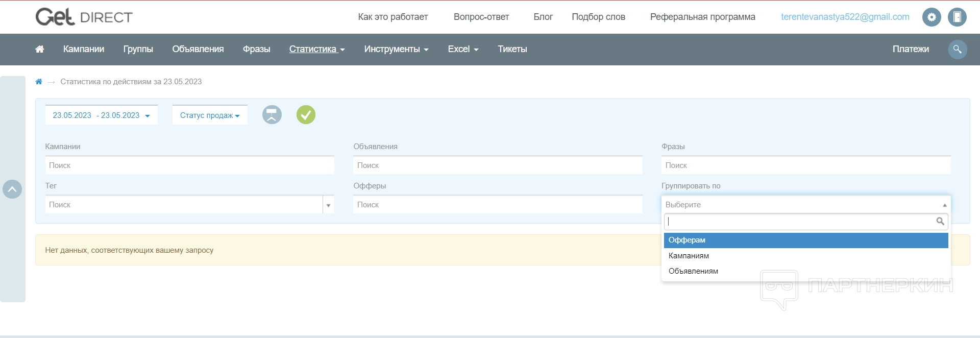Open Тикеты section
Screen dimensions: 980x338
pyautogui.click(x=512, y=49)
